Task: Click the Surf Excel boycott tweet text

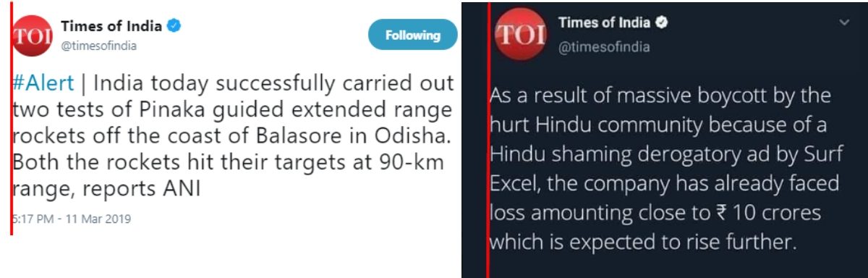Action: [664, 169]
